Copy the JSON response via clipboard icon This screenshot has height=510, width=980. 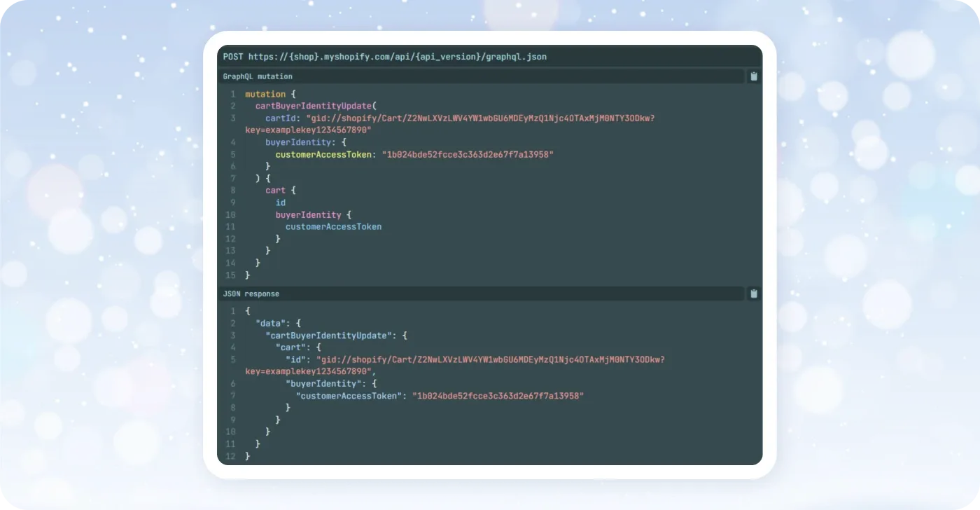point(754,294)
